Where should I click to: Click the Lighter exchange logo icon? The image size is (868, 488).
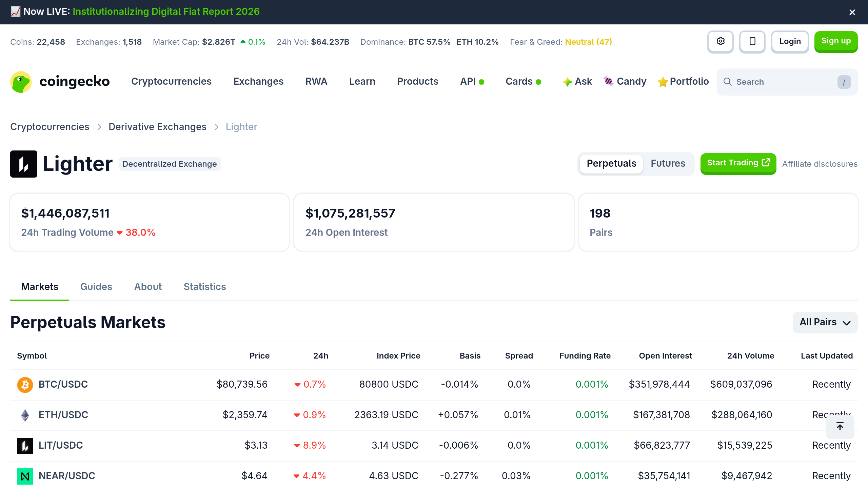[x=24, y=164]
